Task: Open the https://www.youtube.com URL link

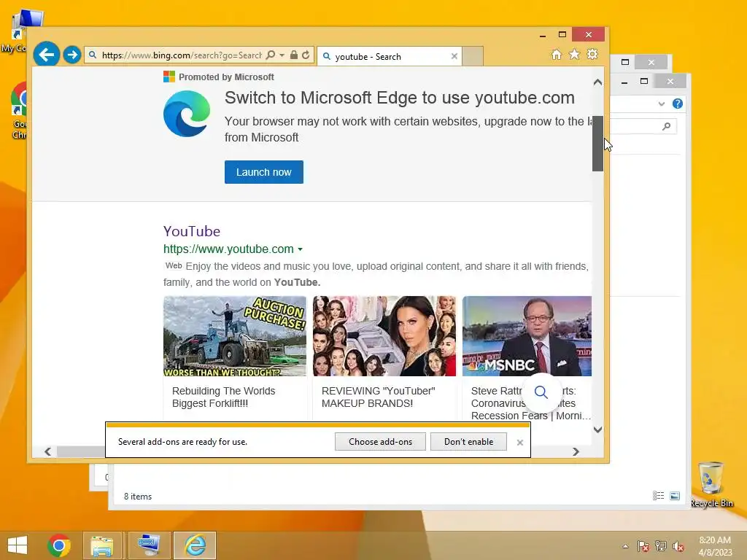Action: 228,249
